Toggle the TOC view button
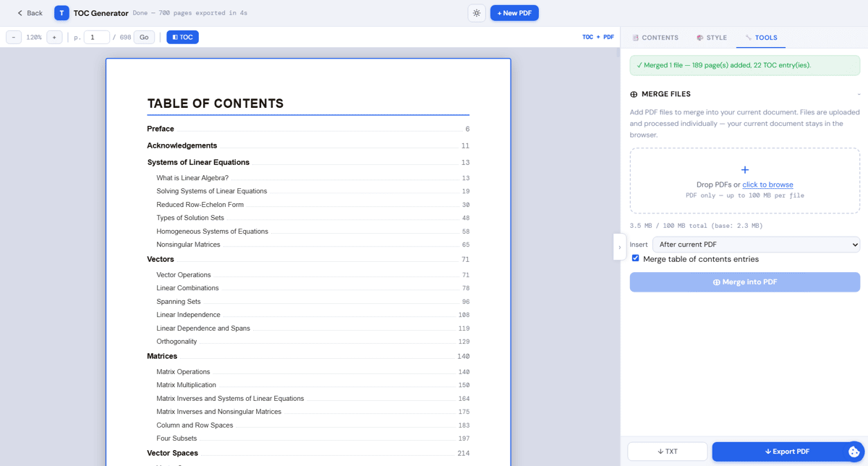This screenshot has height=466, width=868. [x=182, y=37]
